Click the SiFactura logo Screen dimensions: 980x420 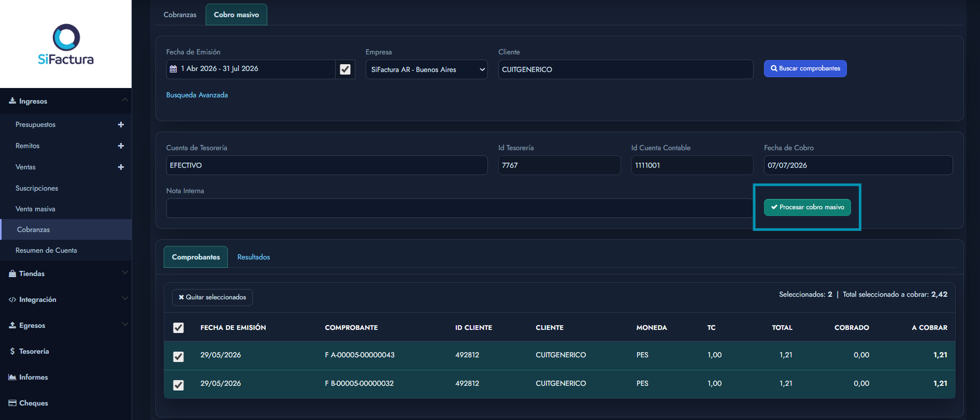(x=66, y=45)
